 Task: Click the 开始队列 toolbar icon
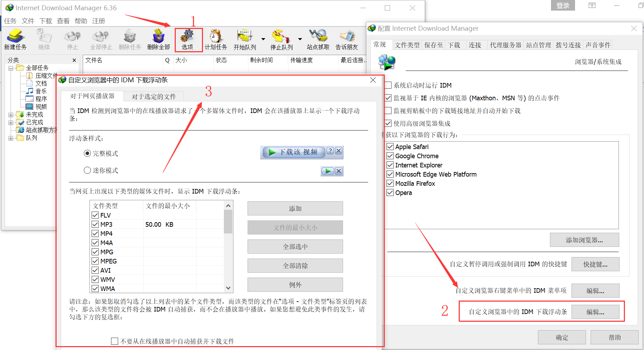[245, 40]
